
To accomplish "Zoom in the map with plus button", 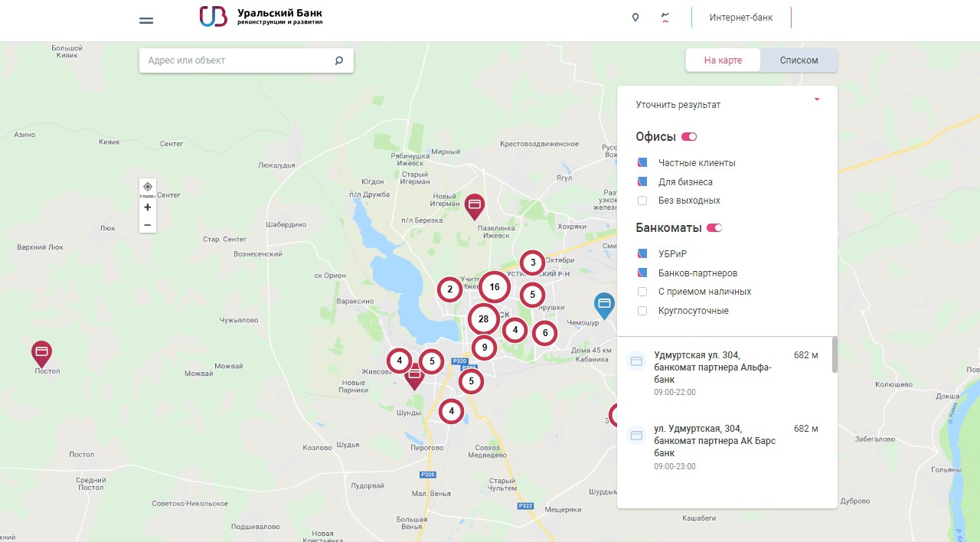I will (148, 207).
